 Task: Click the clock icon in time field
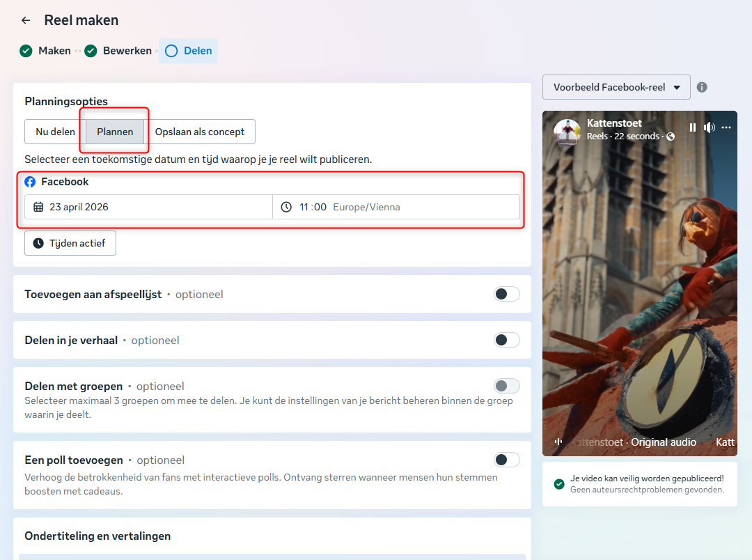point(286,207)
